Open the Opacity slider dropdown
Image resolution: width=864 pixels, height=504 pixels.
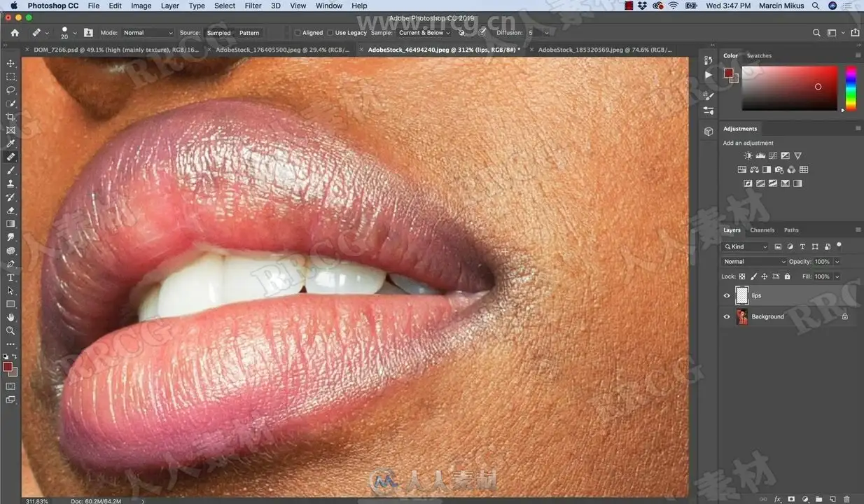click(x=837, y=262)
